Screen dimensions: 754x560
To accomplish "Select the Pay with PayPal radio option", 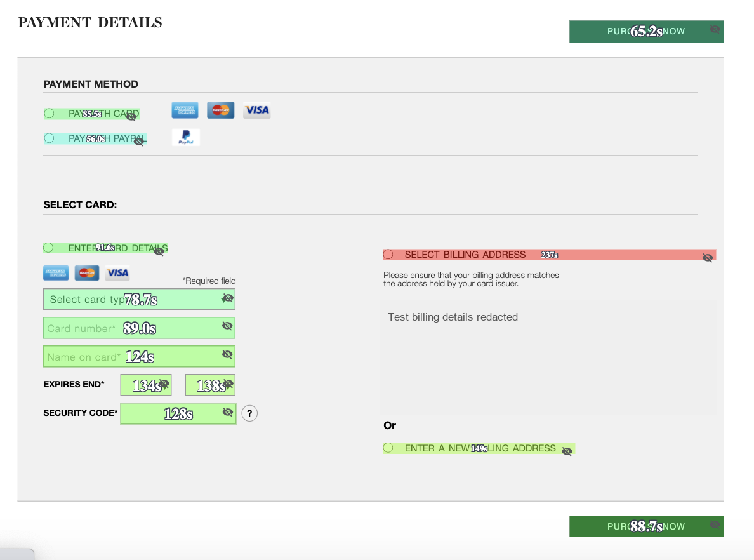I will [x=49, y=138].
